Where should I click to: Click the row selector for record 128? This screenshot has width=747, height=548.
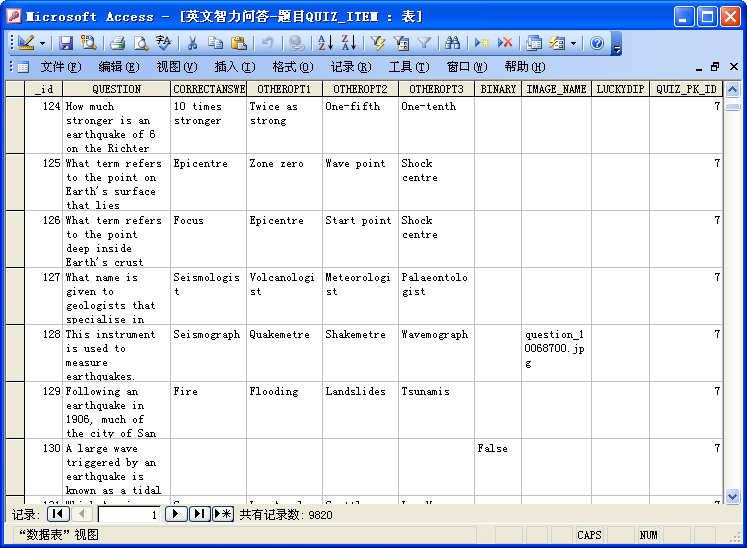tap(15, 353)
